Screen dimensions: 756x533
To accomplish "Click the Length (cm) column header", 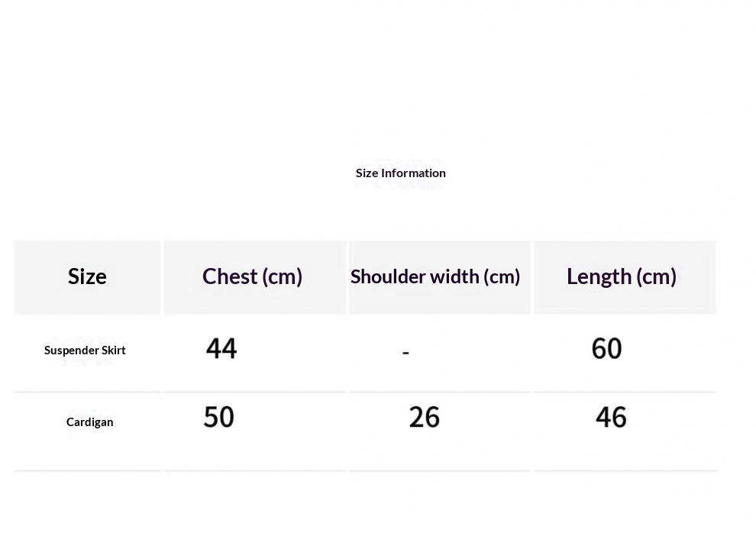I will 622,276.
